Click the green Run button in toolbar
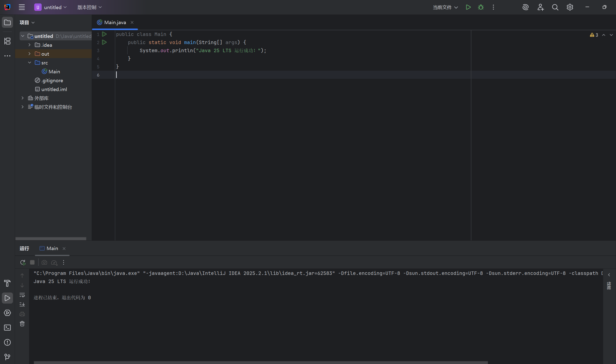 [x=468, y=7]
